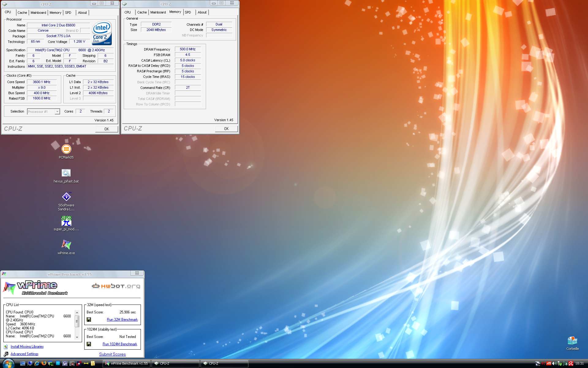Click the Best Score 25,906 sec value

[128, 312]
